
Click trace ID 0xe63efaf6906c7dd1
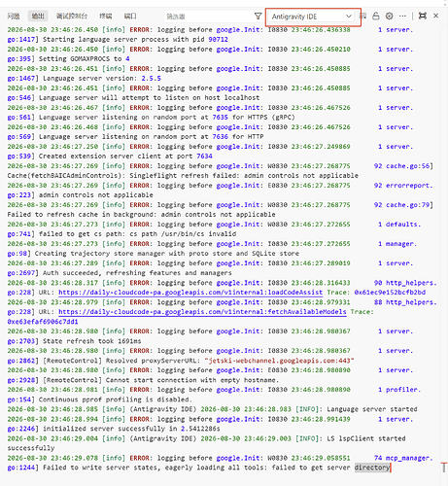point(43,322)
